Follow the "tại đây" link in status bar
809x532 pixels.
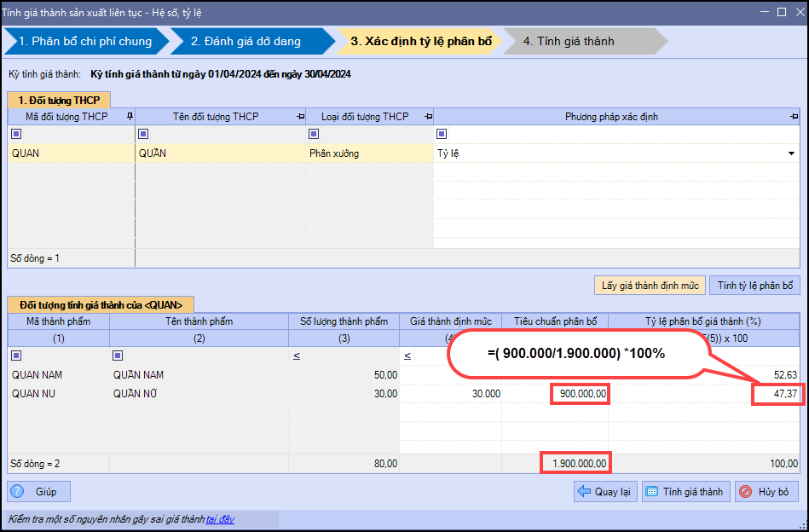220,518
